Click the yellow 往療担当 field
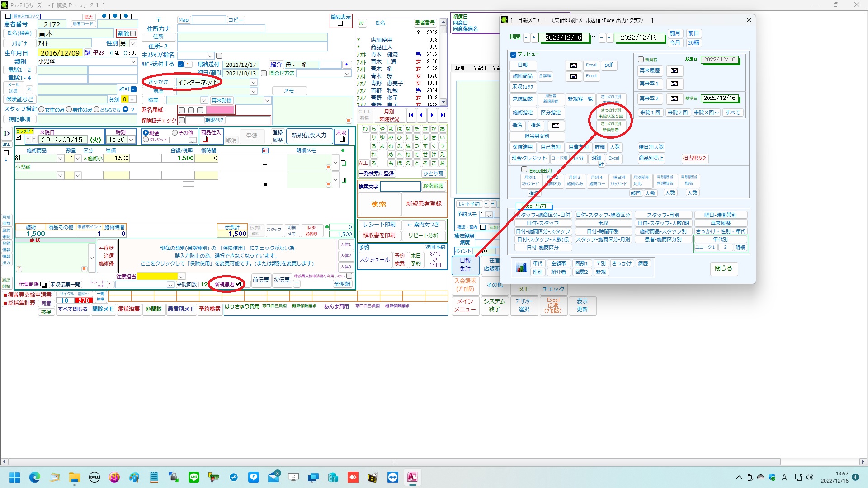 click(x=157, y=277)
